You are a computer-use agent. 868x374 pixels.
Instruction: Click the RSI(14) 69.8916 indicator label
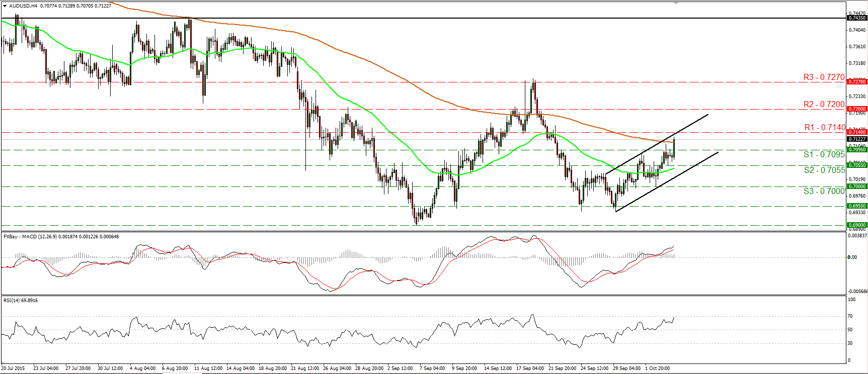pyautogui.click(x=21, y=301)
